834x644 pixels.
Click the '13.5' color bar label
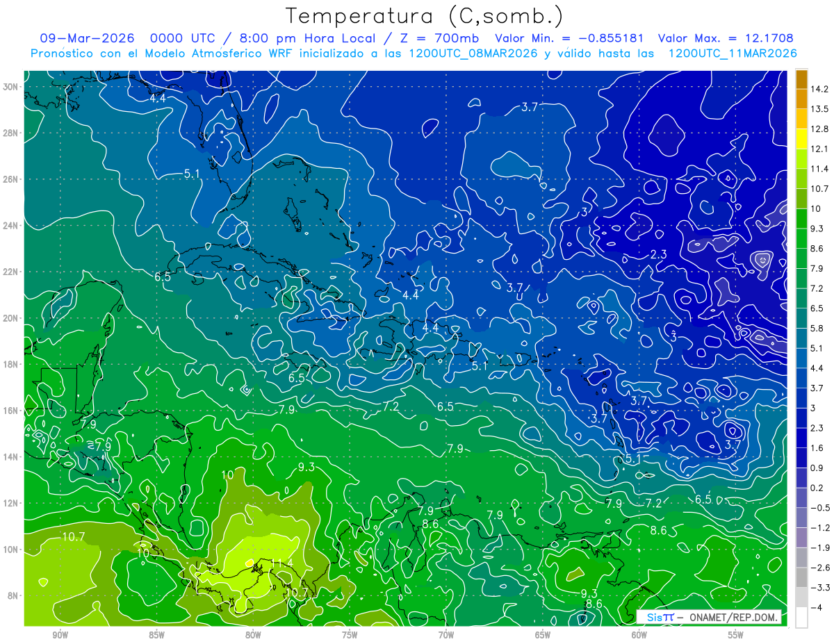point(819,109)
